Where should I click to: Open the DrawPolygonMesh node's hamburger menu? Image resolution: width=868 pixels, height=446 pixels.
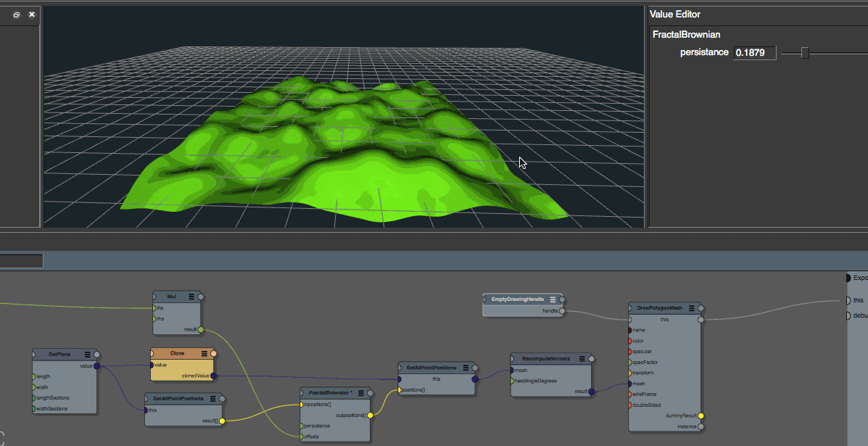coord(691,308)
